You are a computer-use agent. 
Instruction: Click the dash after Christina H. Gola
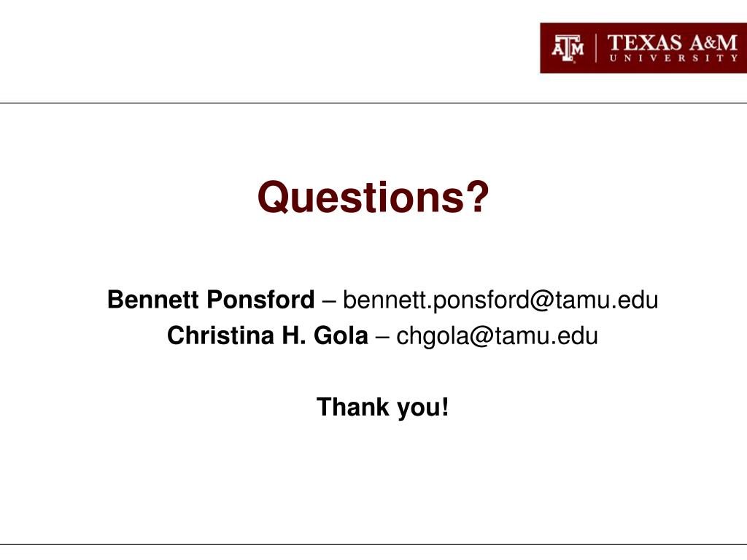click(382, 337)
